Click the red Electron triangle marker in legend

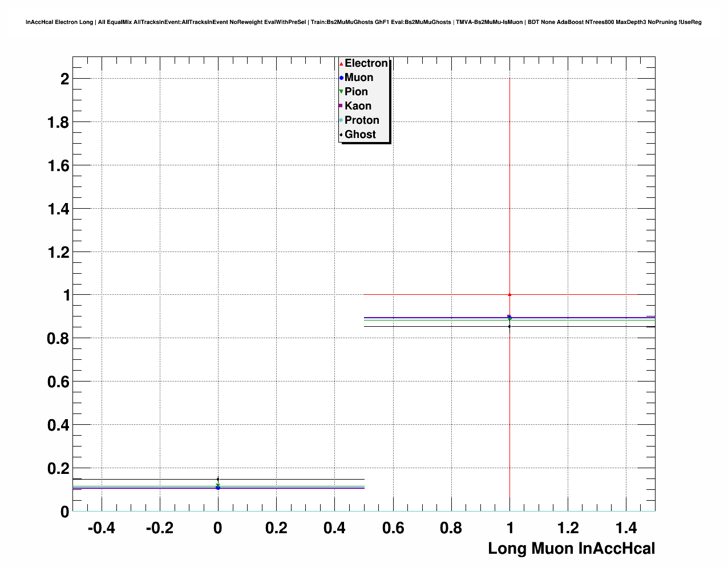341,63
